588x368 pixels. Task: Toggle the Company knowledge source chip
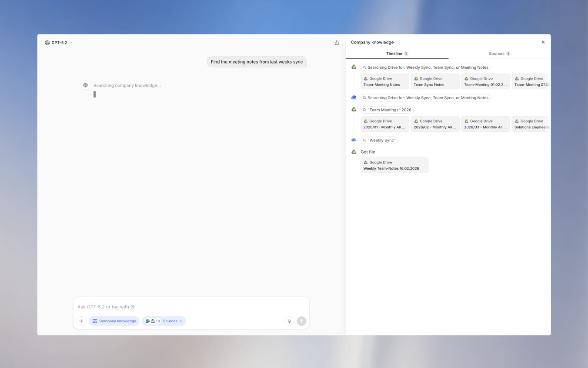click(x=114, y=321)
